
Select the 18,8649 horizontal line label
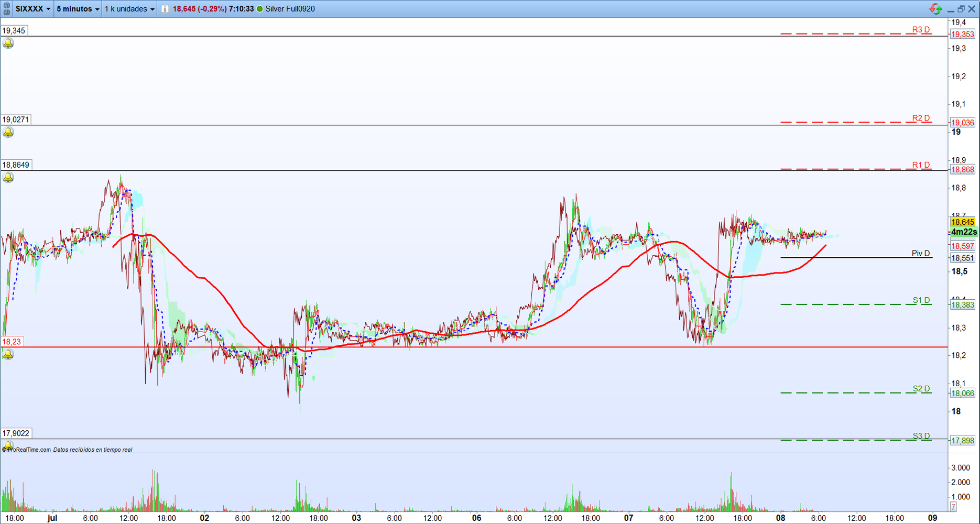tap(16, 165)
